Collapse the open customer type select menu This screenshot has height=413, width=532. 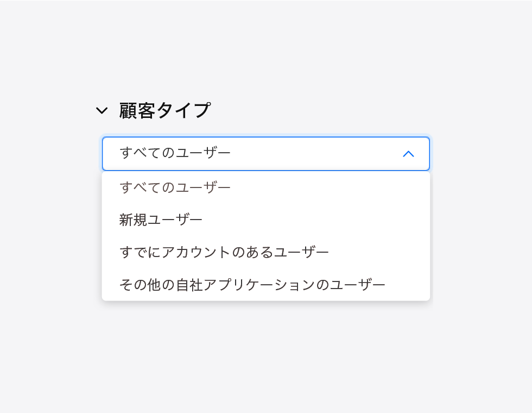[x=408, y=154]
